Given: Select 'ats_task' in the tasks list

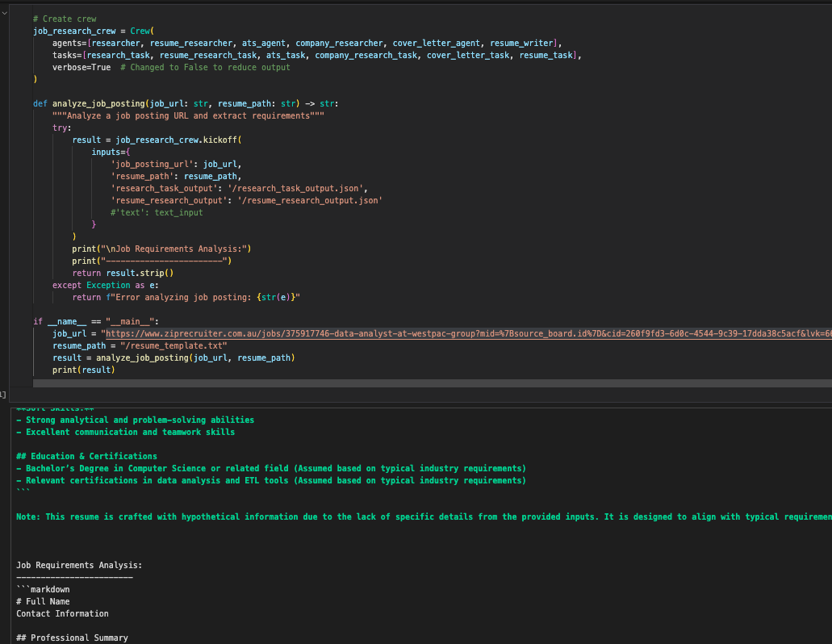Looking at the screenshot, I should (x=286, y=56).
